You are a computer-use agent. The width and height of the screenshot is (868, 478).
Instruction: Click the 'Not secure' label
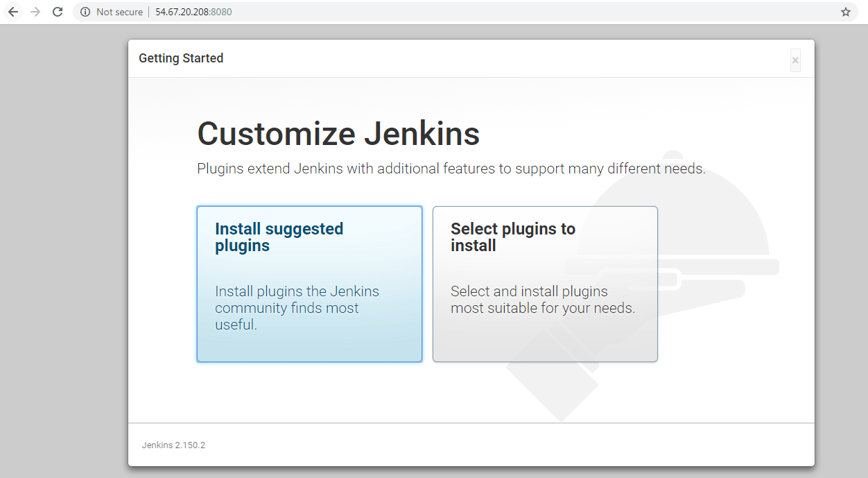(x=119, y=12)
